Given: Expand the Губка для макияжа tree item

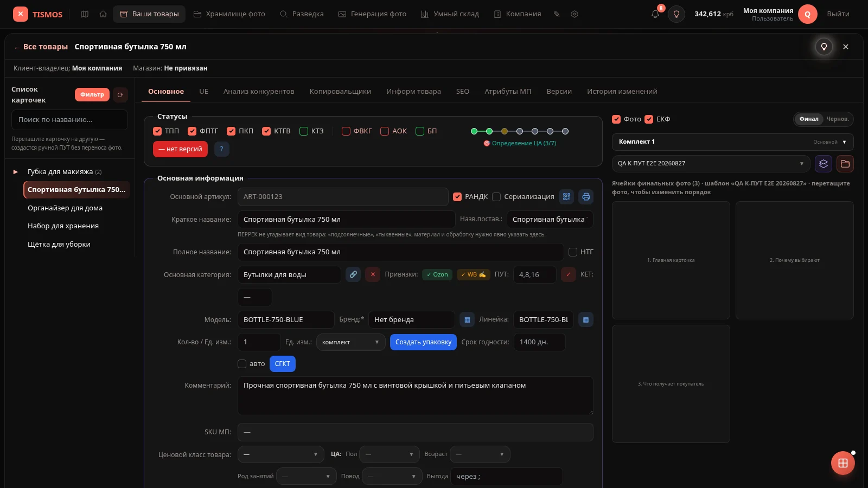Looking at the screenshot, I should pyautogui.click(x=16, y=172).
